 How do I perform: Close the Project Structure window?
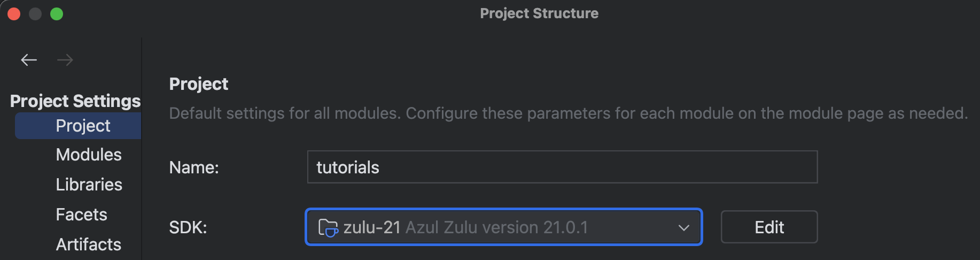click(x=14, y=14)
